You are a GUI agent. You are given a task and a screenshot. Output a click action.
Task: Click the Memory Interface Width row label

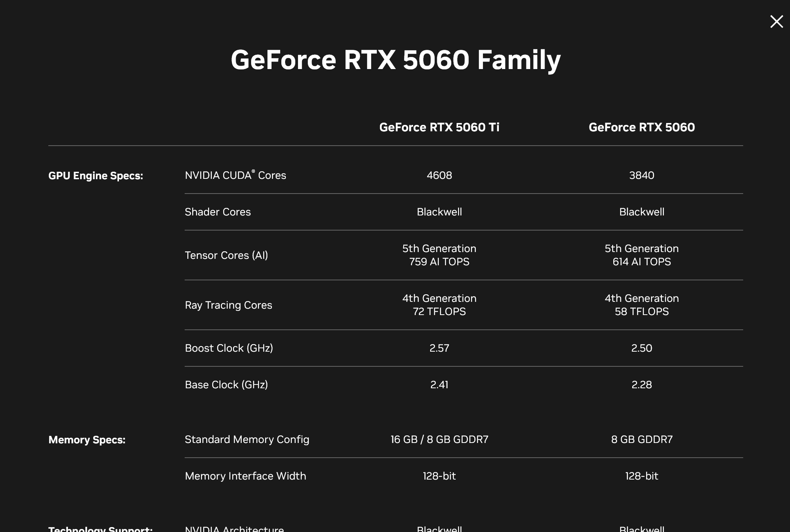point(245,476)
